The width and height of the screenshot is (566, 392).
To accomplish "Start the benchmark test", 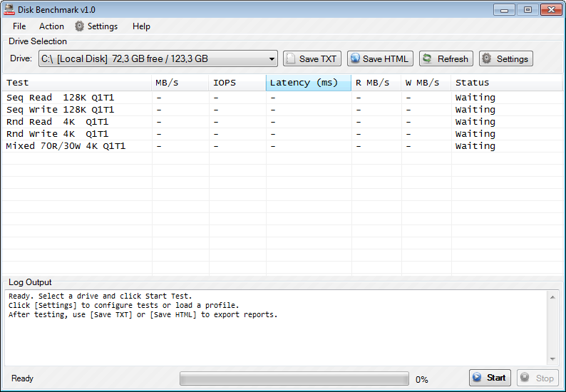I will coord(490,378).
